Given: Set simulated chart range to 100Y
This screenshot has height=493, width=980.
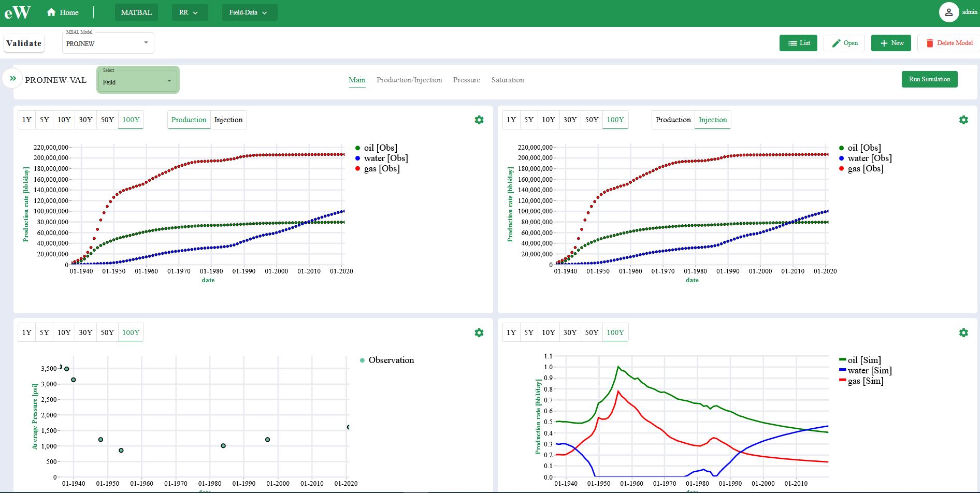Looking at the screenshot, I should coord(615,332).
